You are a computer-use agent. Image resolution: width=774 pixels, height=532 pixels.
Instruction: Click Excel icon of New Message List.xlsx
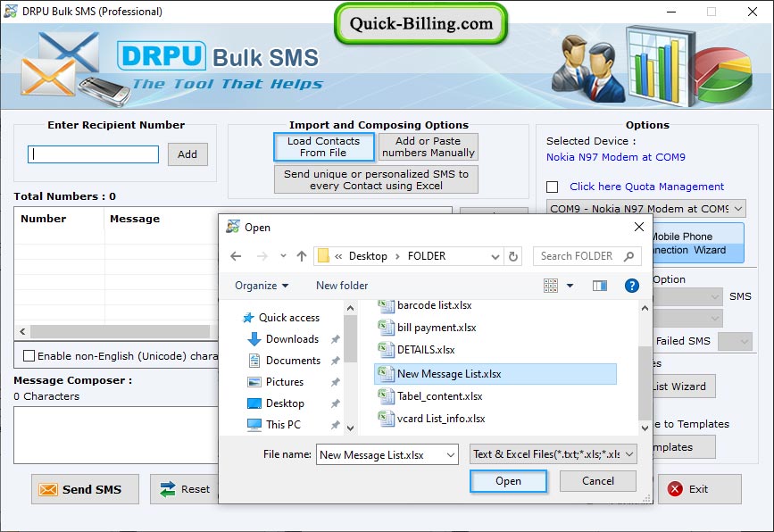386,374
